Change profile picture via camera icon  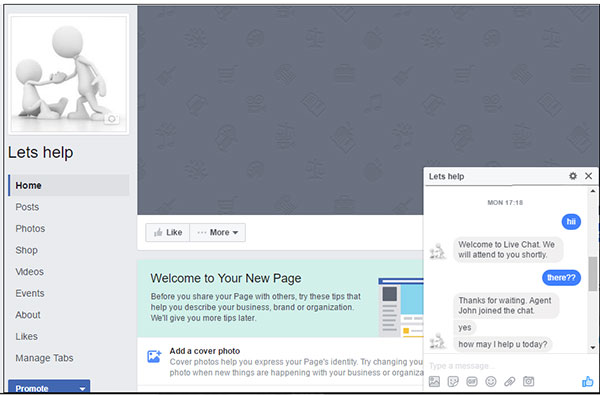click(111, 119)
